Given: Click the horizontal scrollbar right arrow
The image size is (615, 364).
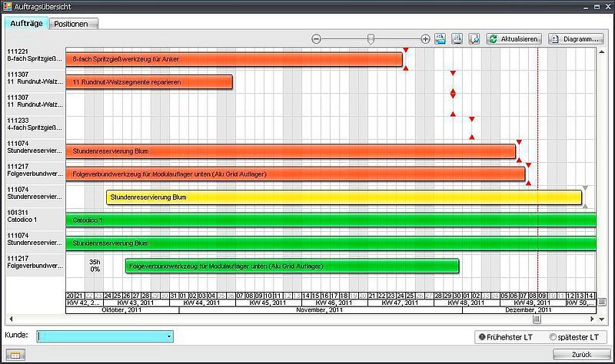Looking at the screenshot, I should coord(592,319).
